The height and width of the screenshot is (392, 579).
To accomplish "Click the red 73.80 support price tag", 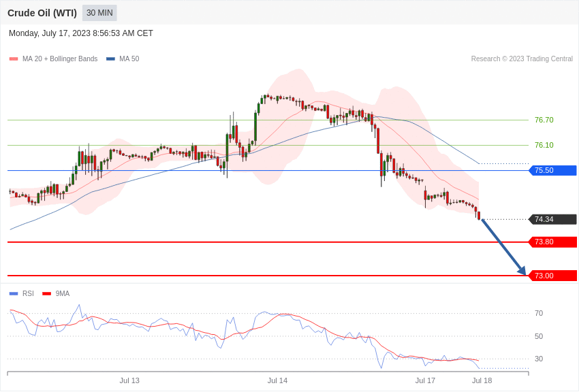I will (553, 242).
